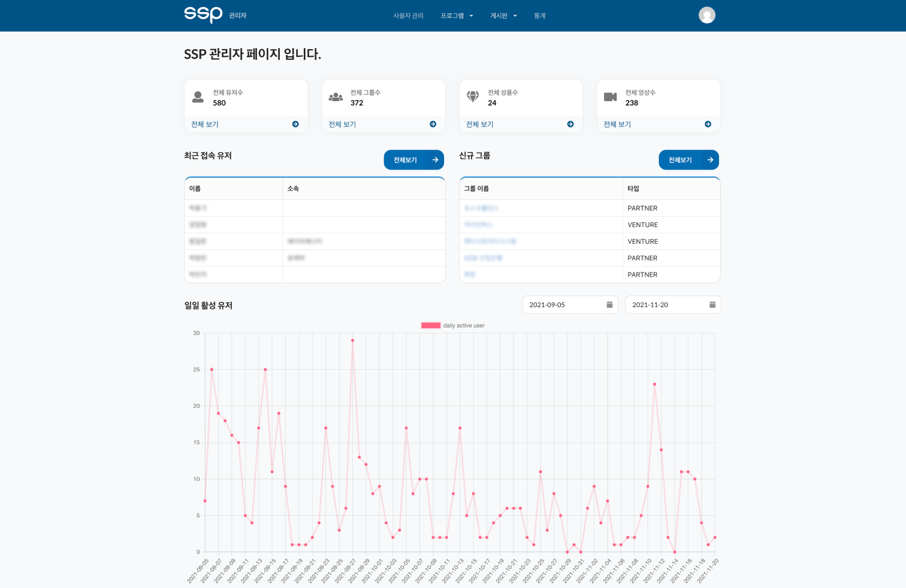906x588 pixels.
Task: Open calendar icon for start date 2021-09-05
Action: pyautogui.click(x=609, y=305)
